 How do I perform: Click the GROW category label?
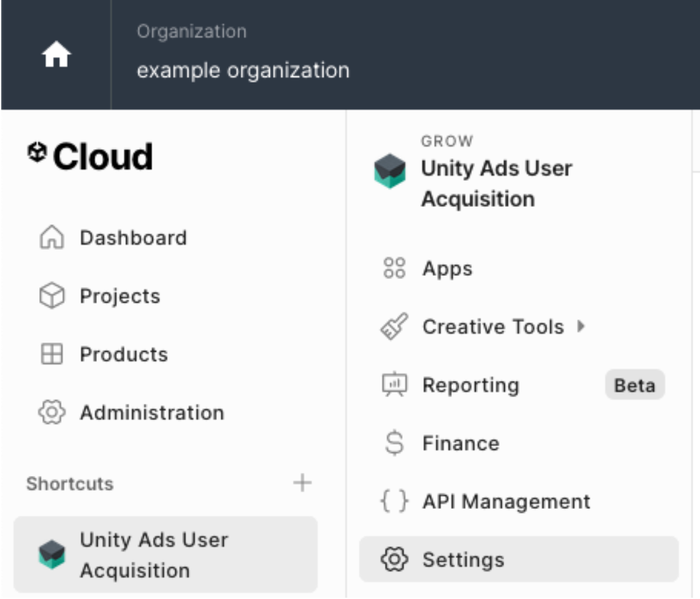(447, 141)
